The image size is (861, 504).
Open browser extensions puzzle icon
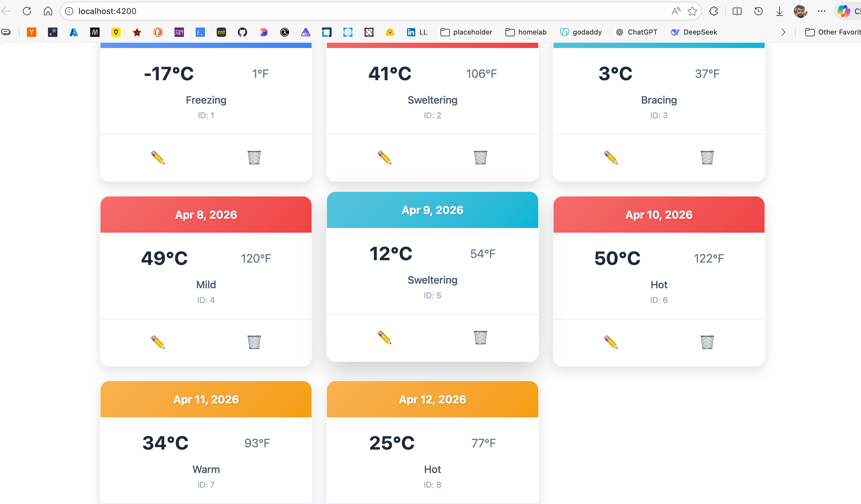tap(713, 11)
